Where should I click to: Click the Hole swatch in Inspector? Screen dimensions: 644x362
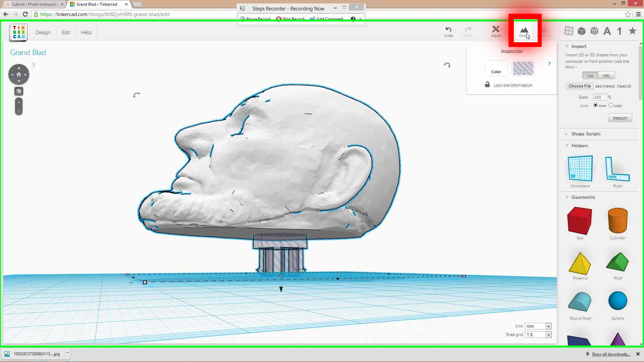pyautogui.click(x=523, y=68)
